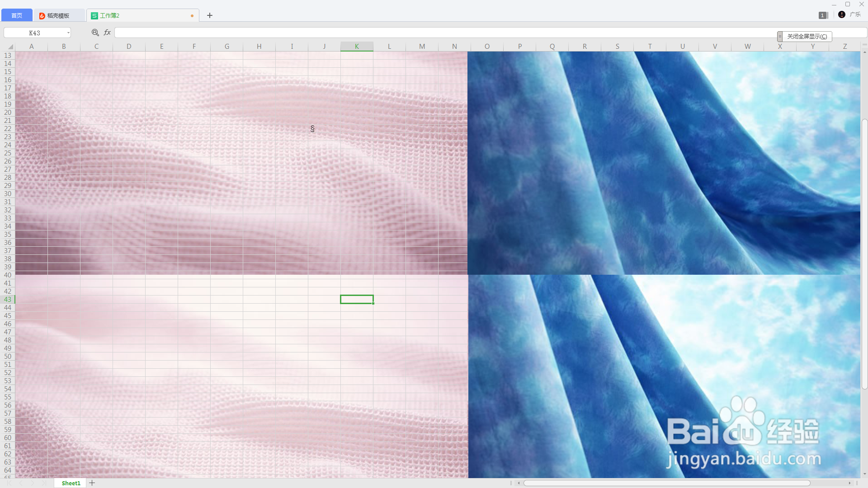Image resolution: width=868 pixels, height=488 pixels.
Task: Click the 广乐 account name
Action: tap(855, 14)
